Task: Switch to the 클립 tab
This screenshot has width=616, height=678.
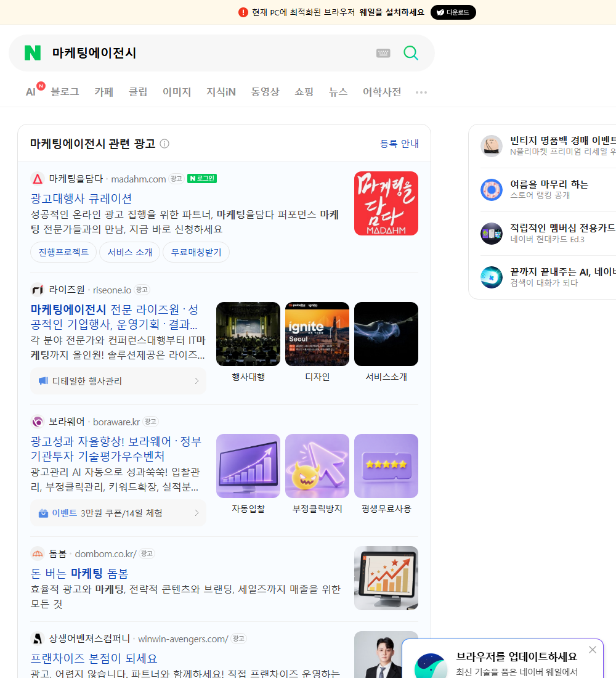Action: (x=138, y=92)
